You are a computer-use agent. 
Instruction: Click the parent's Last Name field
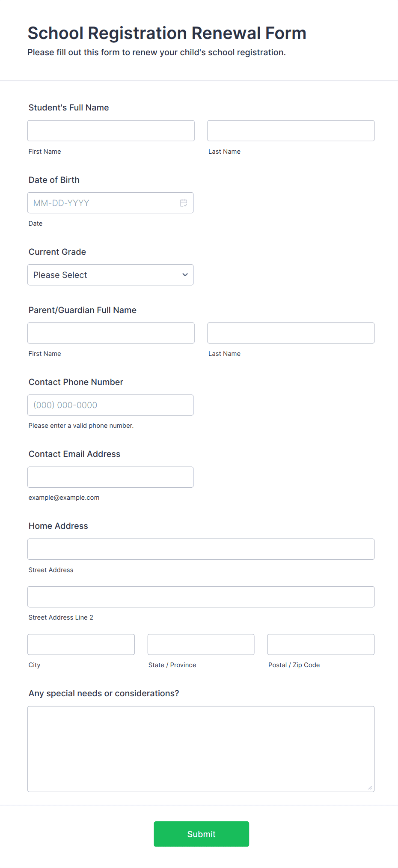point(291,333)
